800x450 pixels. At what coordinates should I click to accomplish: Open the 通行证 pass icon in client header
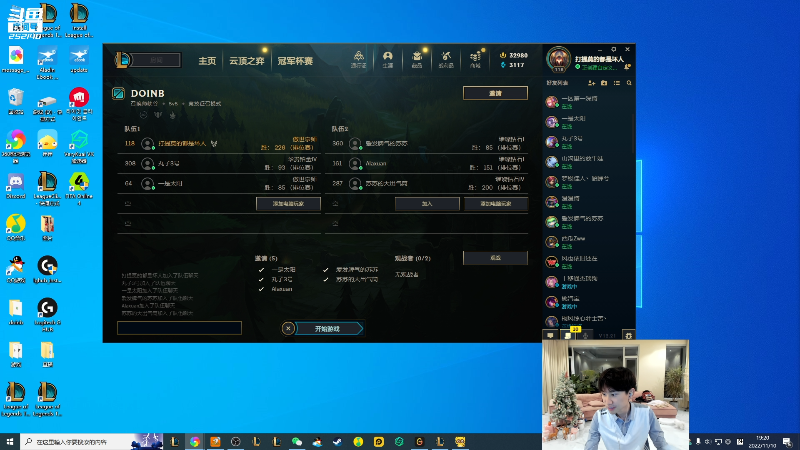point(359,59)
